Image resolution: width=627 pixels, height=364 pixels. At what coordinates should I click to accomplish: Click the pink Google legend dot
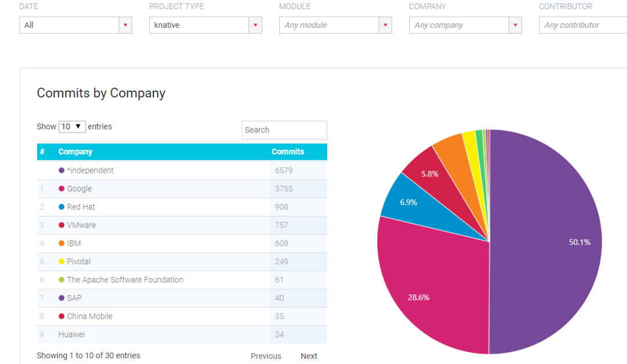tap(62, 189)
